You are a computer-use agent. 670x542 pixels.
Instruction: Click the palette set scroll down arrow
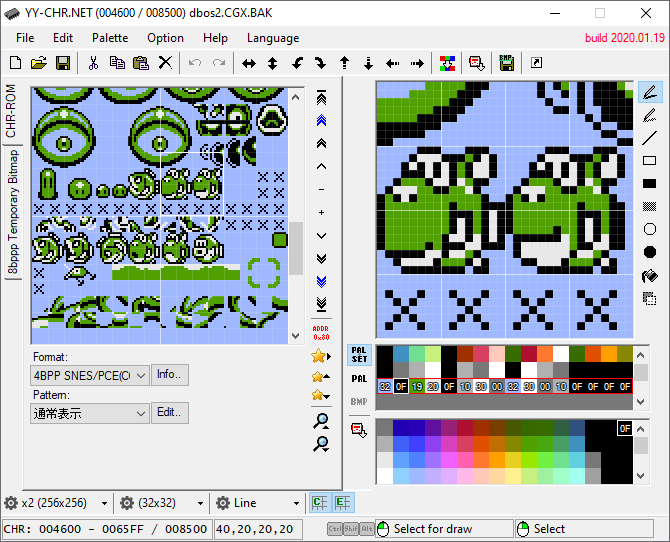coord(641,402)
